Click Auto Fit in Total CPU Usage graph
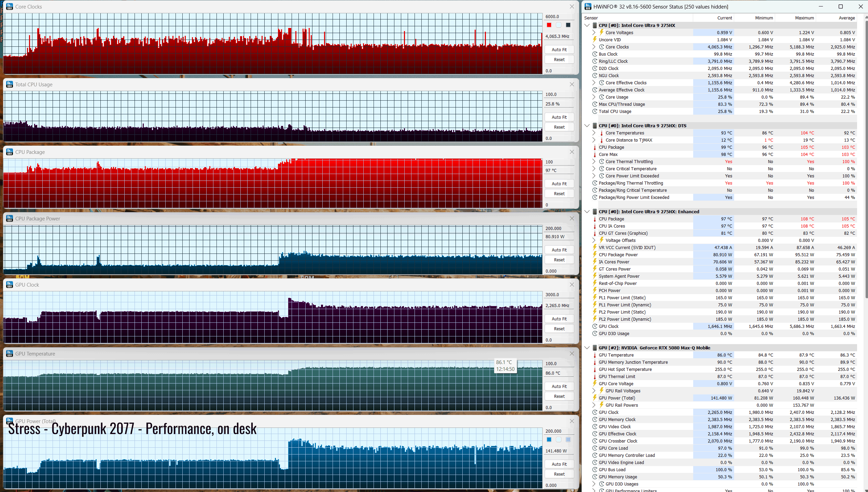 click(x=559, y=117)
